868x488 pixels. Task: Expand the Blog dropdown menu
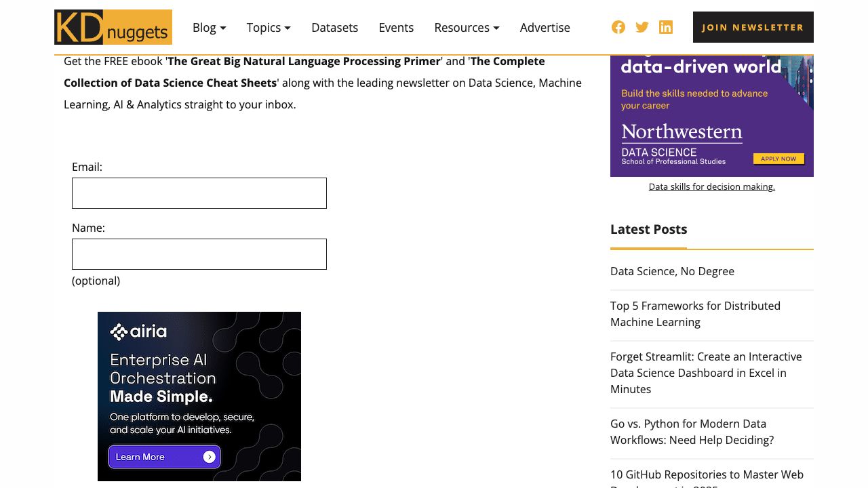(x=209, y=28)
